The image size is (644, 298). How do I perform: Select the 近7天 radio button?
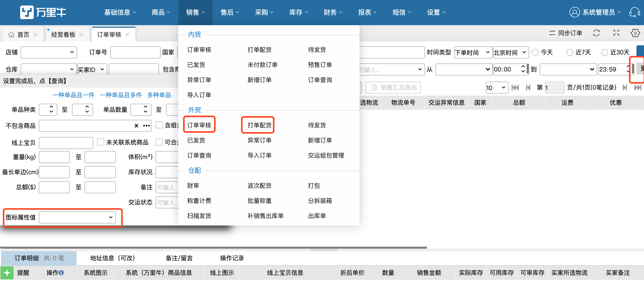pos(570,52)
